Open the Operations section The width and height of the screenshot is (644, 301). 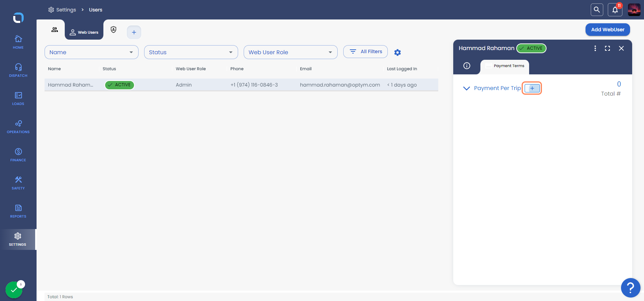(x=18, y=127)
